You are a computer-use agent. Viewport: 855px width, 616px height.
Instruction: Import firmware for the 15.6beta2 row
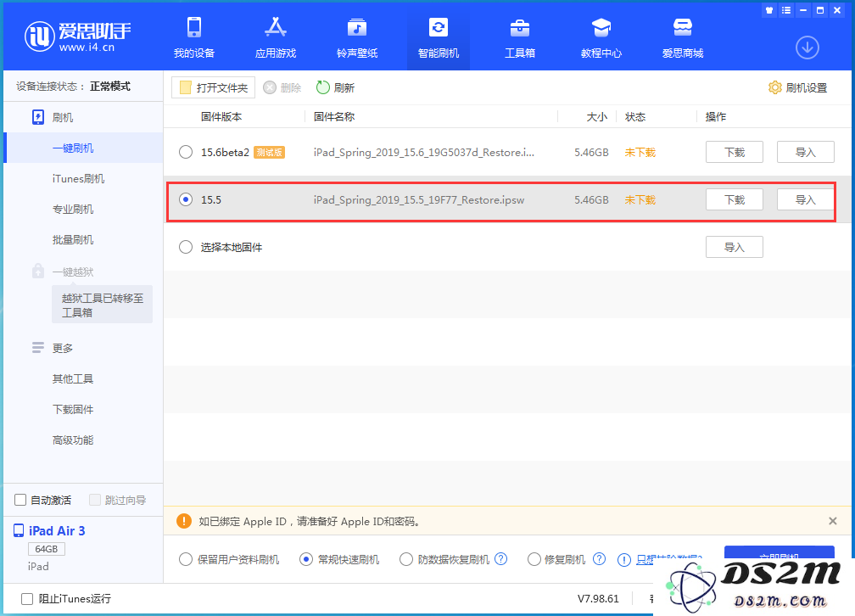tap(805, 152)
